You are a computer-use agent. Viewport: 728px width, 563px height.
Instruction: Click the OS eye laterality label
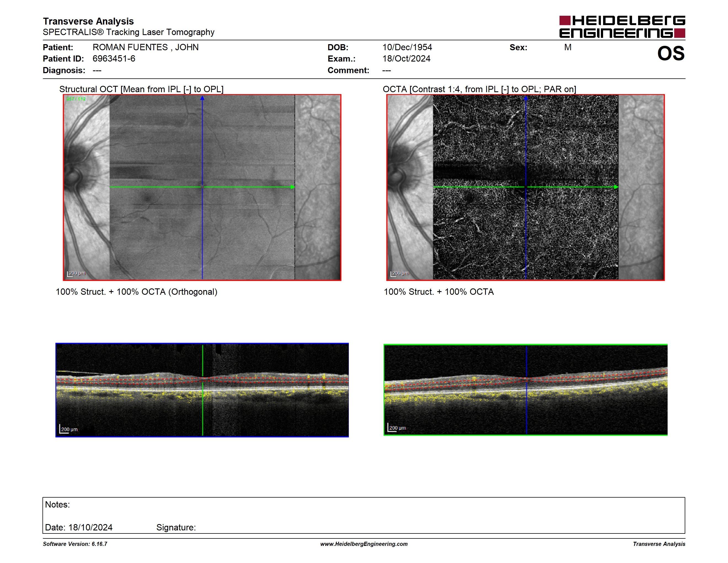coord(671,53)
